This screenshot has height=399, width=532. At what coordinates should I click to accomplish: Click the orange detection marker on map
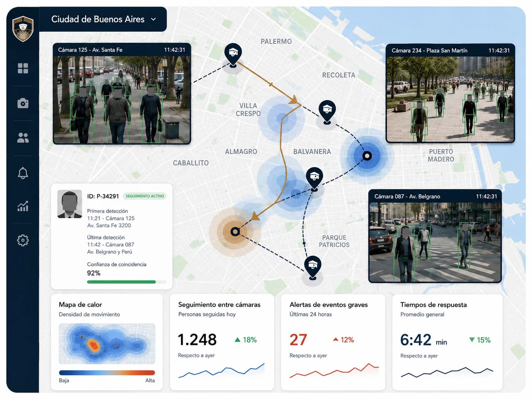point(235,231)
